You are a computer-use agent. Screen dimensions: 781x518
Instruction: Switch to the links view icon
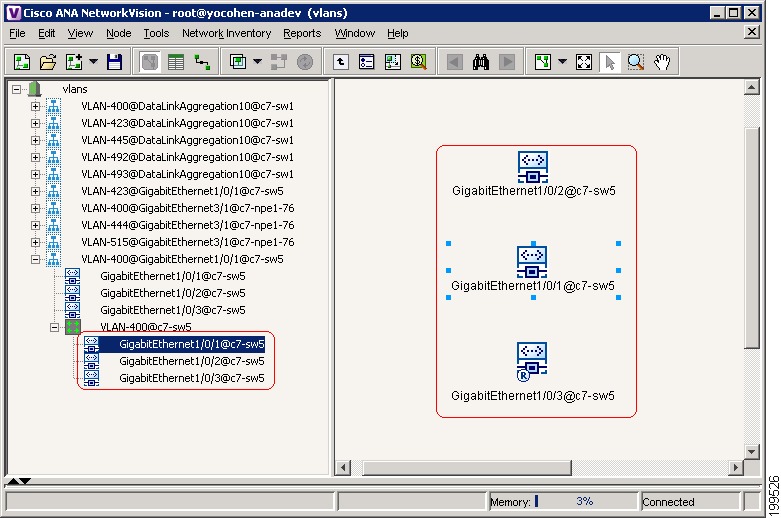(x=202, y=62)
